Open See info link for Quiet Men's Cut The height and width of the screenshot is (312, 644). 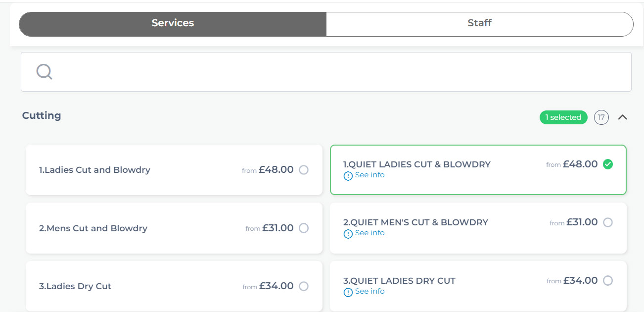point(369,233)
